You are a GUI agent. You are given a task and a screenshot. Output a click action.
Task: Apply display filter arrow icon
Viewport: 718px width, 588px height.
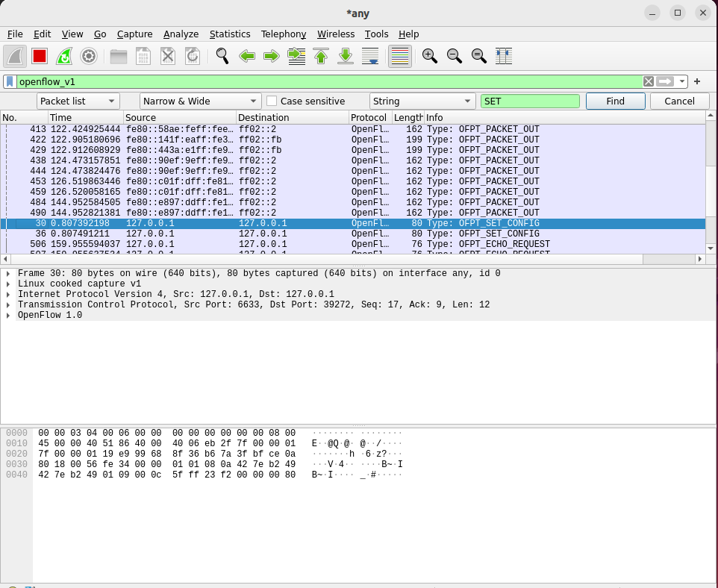[665, 81]
